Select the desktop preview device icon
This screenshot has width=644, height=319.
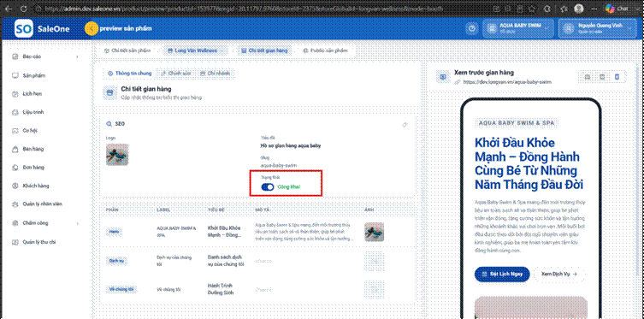click(588, 77)
